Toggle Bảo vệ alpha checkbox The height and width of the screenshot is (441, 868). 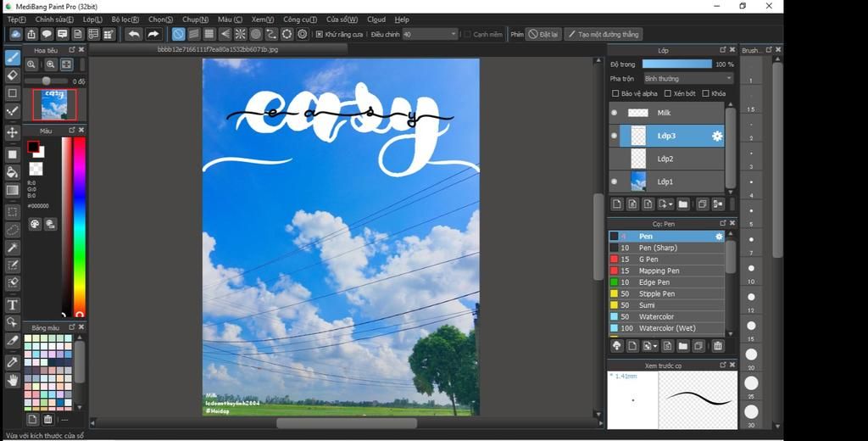click(x=615, y=93)
